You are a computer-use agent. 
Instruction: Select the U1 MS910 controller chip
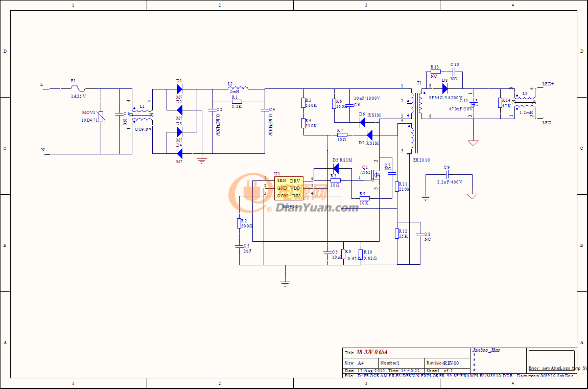click(289, 188)
